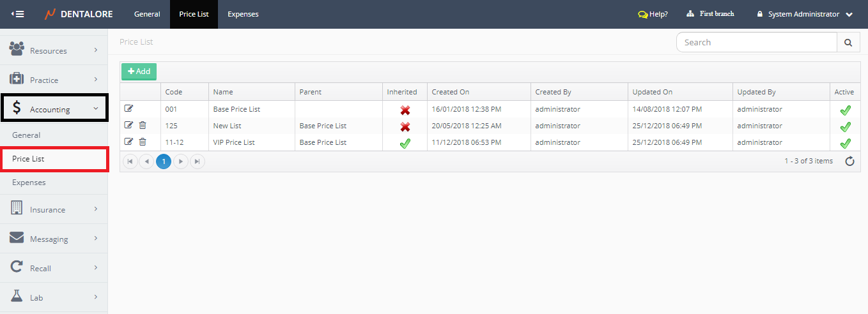This screenshot has width=868, height=314.
Task: Toggle Inherited red cross for New List
Action: (x=405, y=126)
